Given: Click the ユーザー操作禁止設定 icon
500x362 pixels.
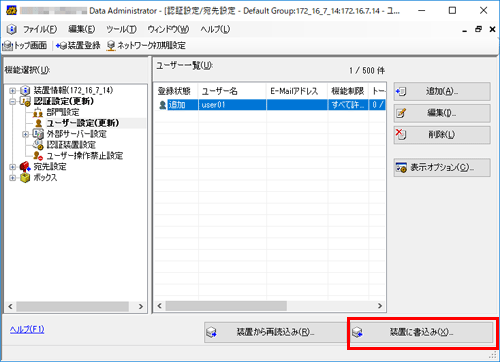Looking at the screenshot, I should [38, 156].
